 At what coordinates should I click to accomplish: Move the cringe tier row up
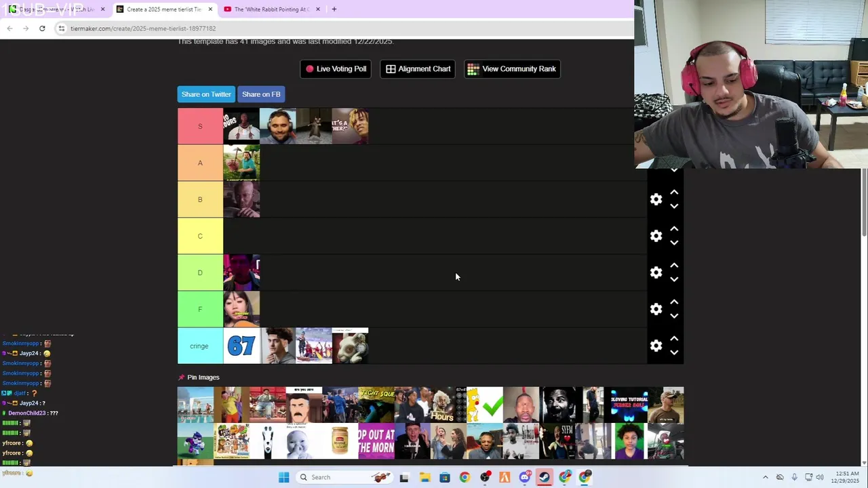[674, 339]
